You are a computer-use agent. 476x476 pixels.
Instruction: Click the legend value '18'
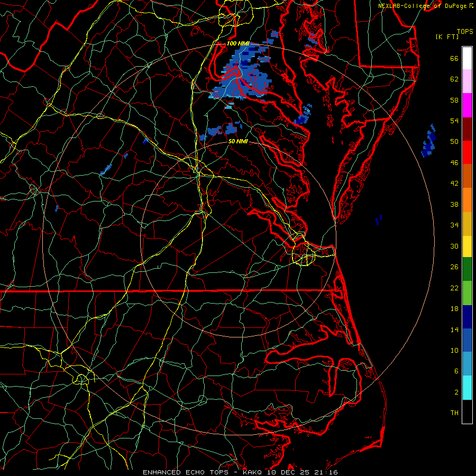[454, 309]
